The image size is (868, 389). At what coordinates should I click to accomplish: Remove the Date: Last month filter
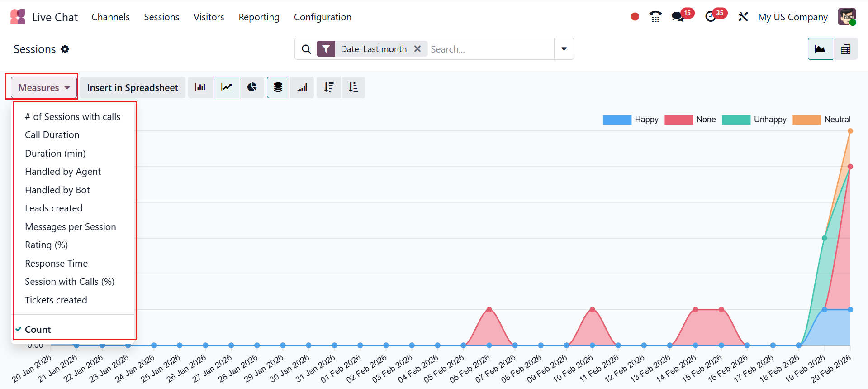click(417, 49)
